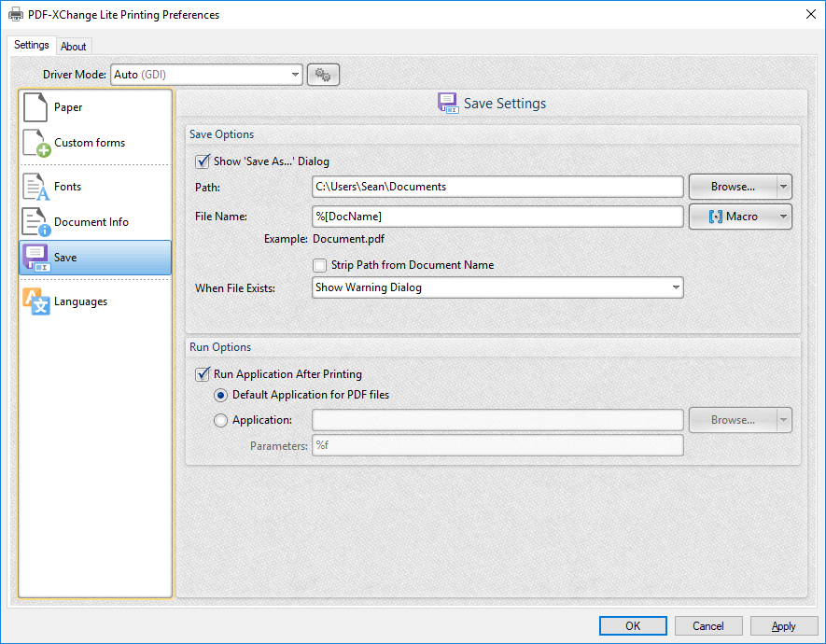This screenshot has width=826, height=644.
Task: Select the Document Info icon
Action: [x=35, y=222]
